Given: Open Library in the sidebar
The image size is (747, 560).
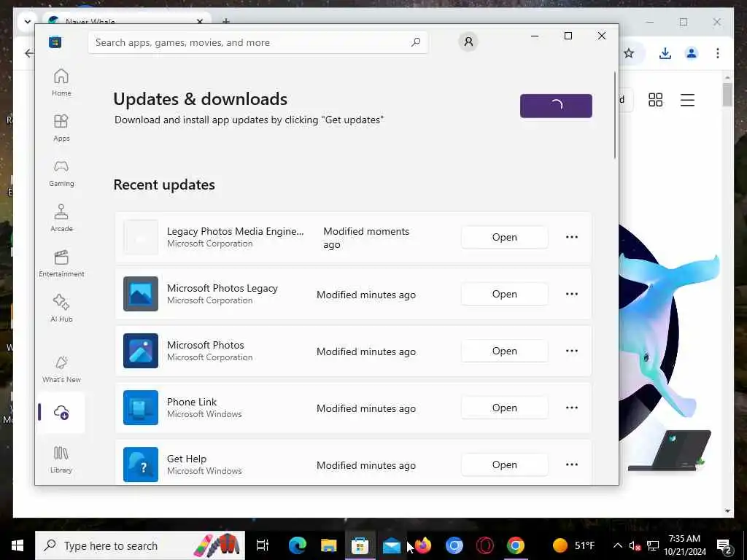Looking at the screenshot, I should [61, 459].
